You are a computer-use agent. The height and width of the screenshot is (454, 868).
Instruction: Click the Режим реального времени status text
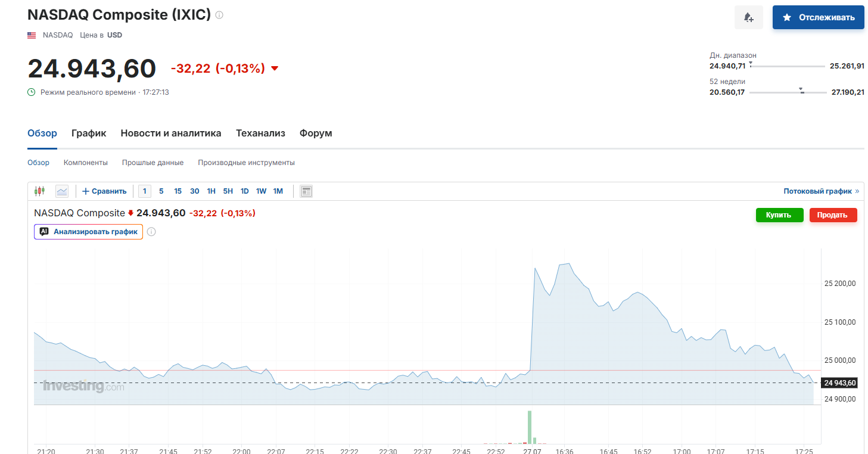(x=88, y=92)
